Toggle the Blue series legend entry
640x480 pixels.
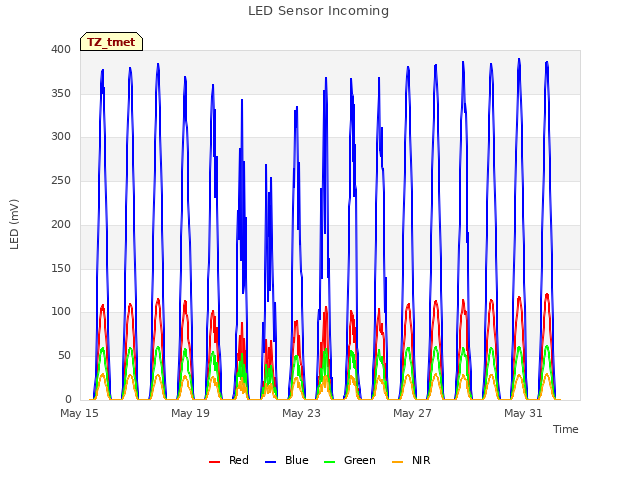pyautogui.click(x=287, y=460)
